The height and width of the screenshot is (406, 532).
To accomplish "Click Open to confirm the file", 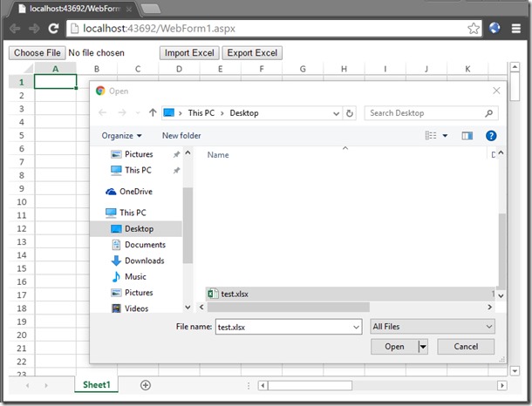I will 394,347.
